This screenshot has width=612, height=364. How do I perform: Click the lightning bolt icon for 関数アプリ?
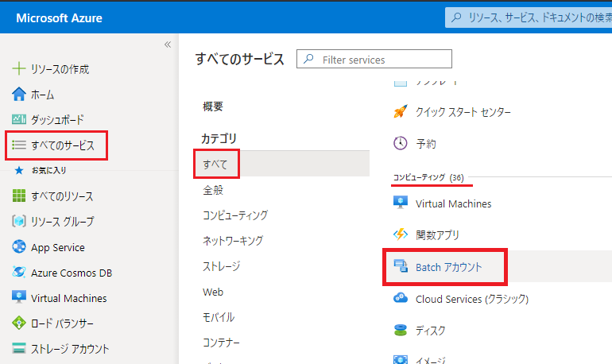[401, 234]
